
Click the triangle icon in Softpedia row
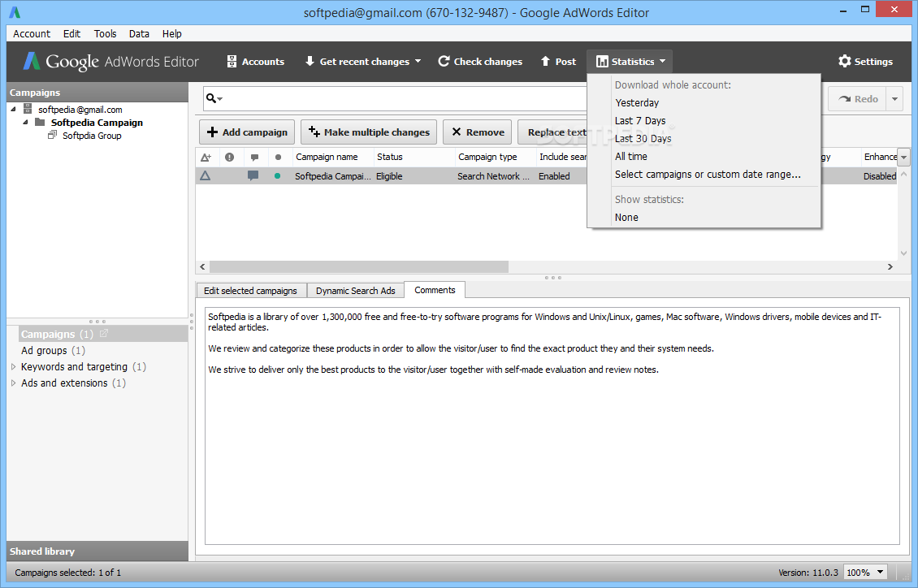pyautogui.click(x=206, y=175)
